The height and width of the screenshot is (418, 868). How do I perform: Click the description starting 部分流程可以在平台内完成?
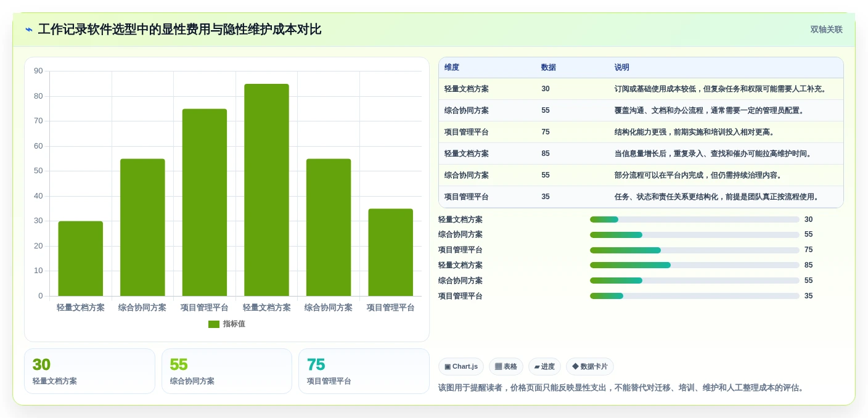pyautogui.click(x=699, y=175)
